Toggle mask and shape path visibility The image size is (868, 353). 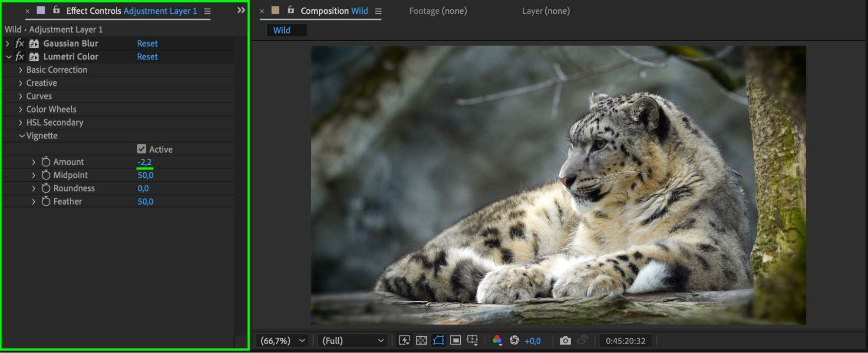[439, 340]
